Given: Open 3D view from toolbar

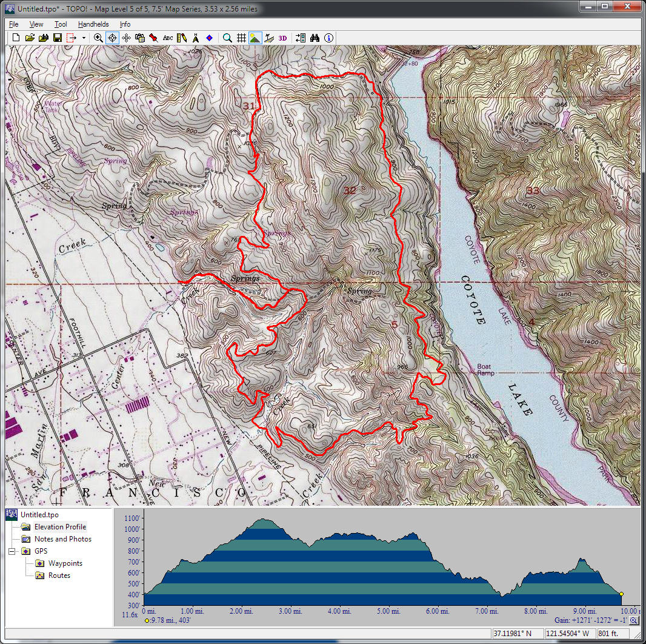Looking at the screenshot, I should coord(283,38).
